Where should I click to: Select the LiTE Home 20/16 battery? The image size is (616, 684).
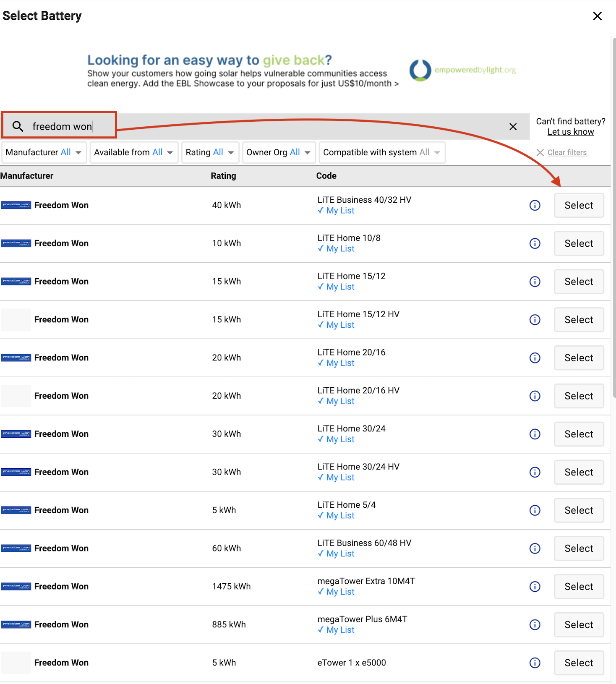[x=579, y=358]
